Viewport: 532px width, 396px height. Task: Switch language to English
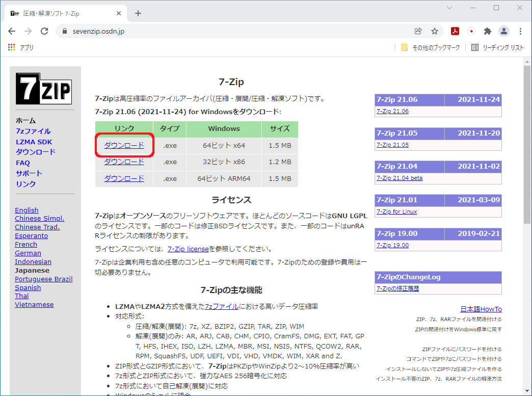(27, 210)
